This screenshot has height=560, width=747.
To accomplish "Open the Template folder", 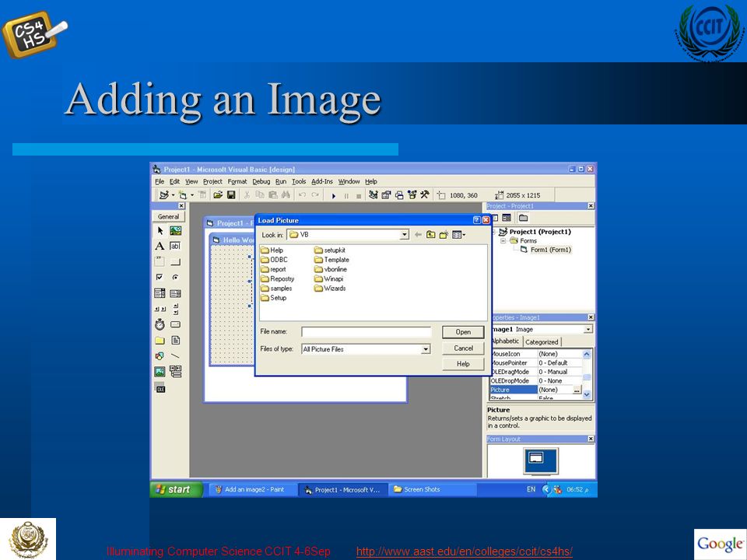I will pyautogui.click(x=332, y=260).
